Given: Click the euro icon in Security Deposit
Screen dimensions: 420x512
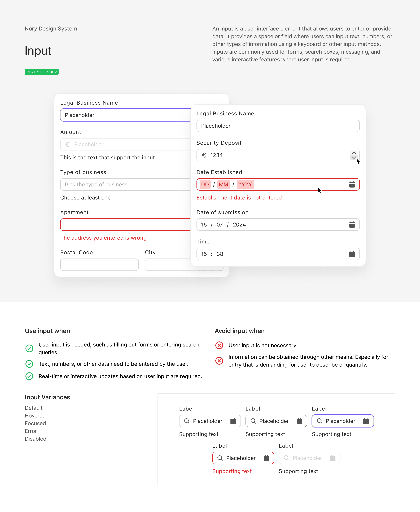Looking at the screenshot, I should pyautogui.click(x=204, y=155).
